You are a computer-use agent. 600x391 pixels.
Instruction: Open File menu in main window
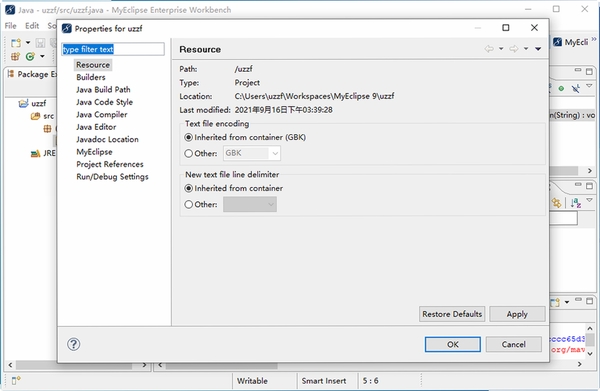pos(10,26)
